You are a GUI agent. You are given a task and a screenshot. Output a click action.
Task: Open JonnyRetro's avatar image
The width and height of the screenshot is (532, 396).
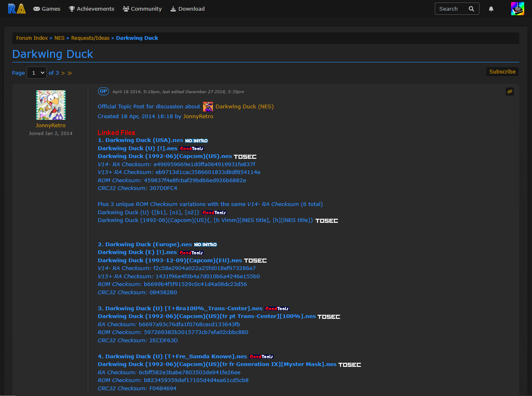pos(51,105)
